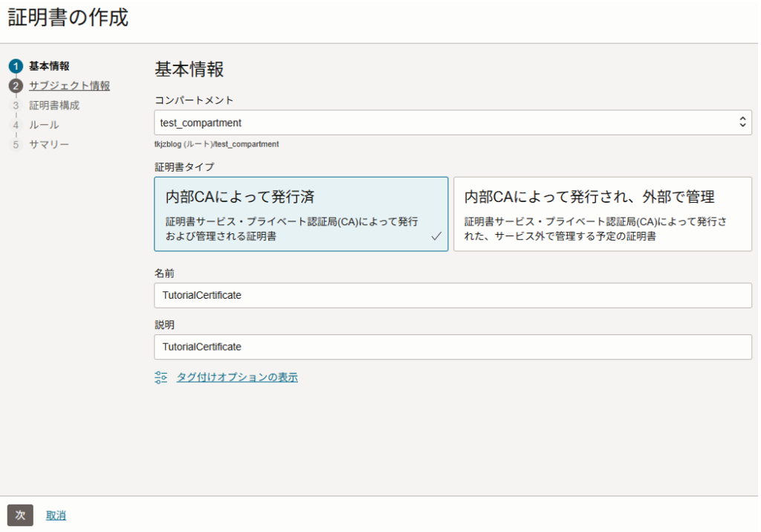This screenshot has height=532, width=761.
Task: Select ルール step in wizard
Action: [44, 125]
